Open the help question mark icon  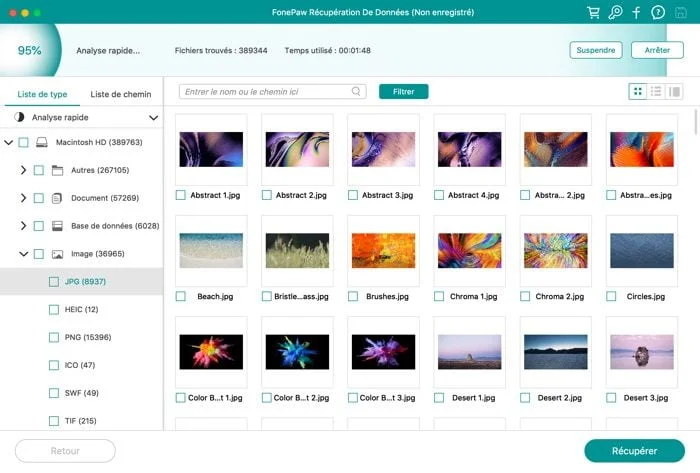click(x=658, y=12)
